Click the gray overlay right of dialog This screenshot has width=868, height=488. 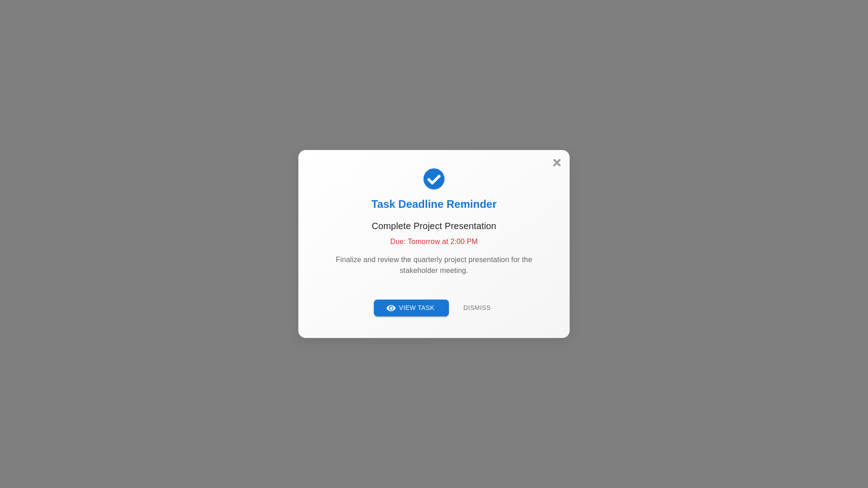click(x=719, y=244)
